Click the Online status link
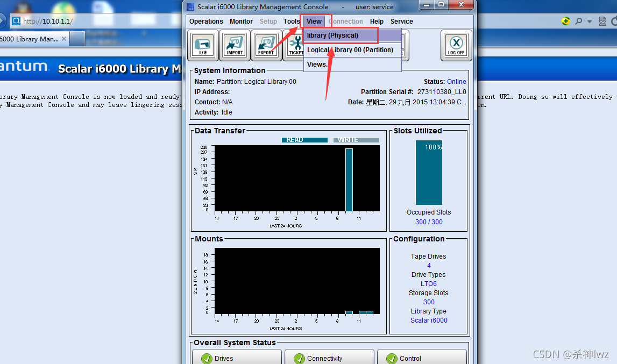Viewport: 617px width, 364px height. click(457, 82)
